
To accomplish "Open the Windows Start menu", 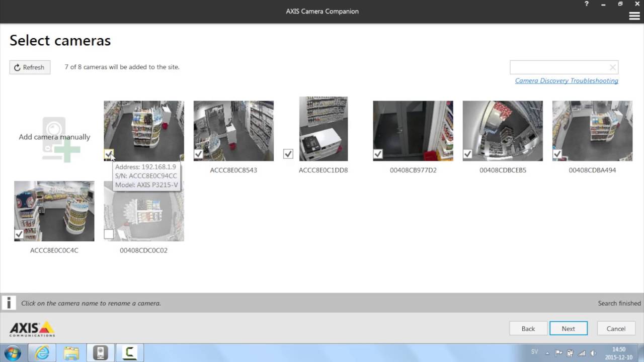I will click(x=12, y=353).
